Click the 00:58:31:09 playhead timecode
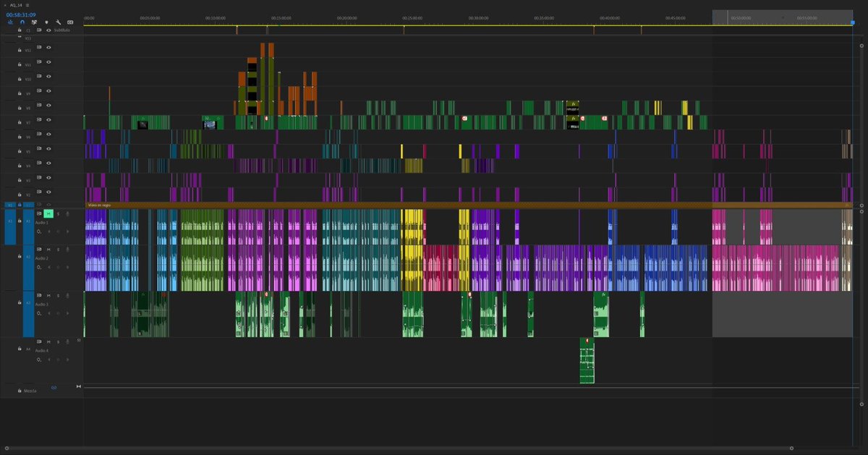 click(x=21, y=14)
